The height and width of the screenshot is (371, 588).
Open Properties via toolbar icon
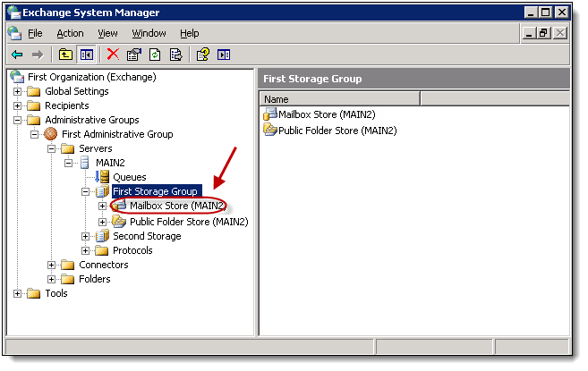134,55
